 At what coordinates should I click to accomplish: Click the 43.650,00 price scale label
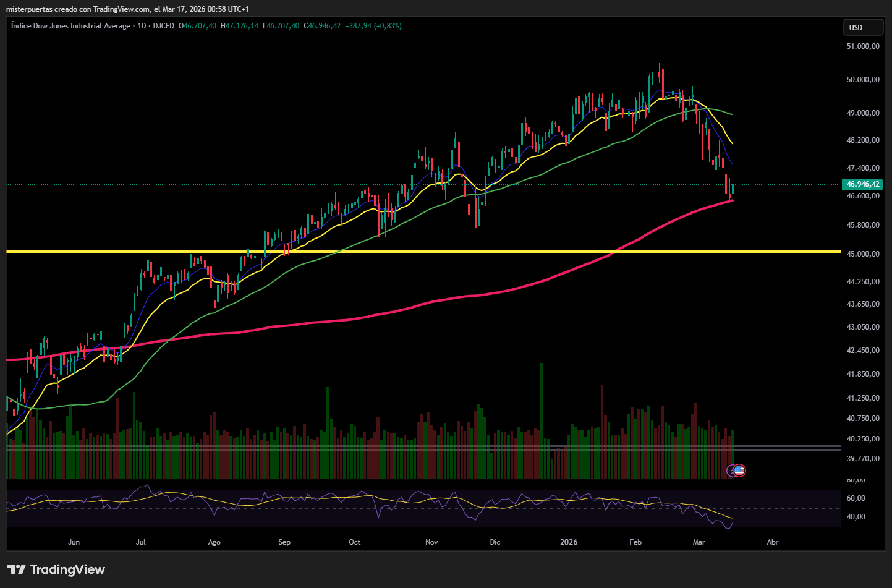click(x=863, y=304)
